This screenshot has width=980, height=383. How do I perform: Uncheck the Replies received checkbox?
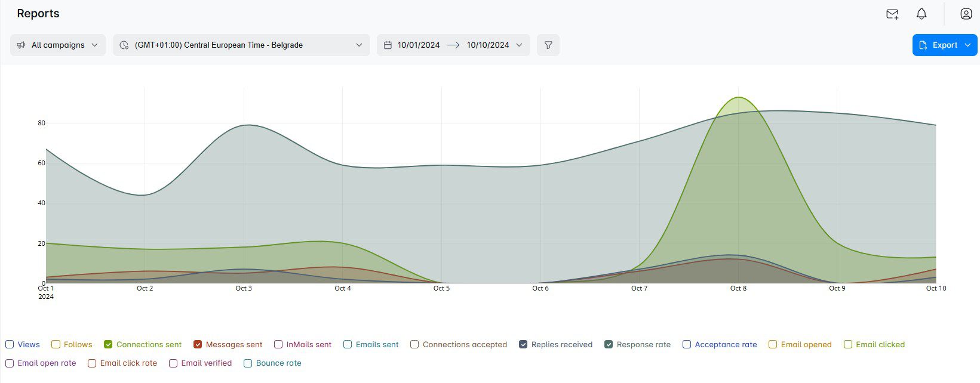point(523,344)
